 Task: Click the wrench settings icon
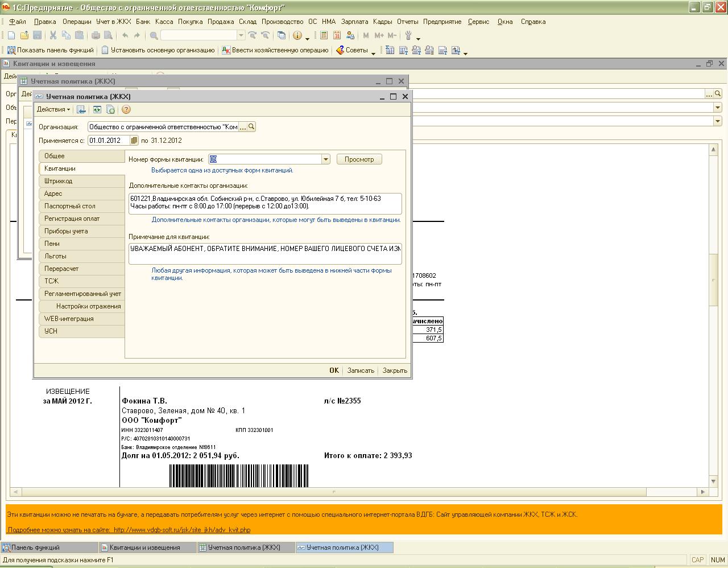tap(408, 35)
